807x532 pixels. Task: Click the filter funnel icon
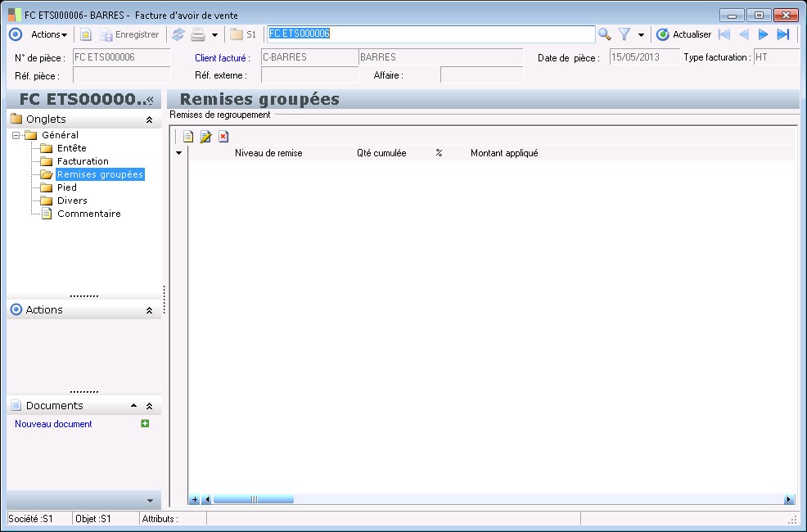624,34
